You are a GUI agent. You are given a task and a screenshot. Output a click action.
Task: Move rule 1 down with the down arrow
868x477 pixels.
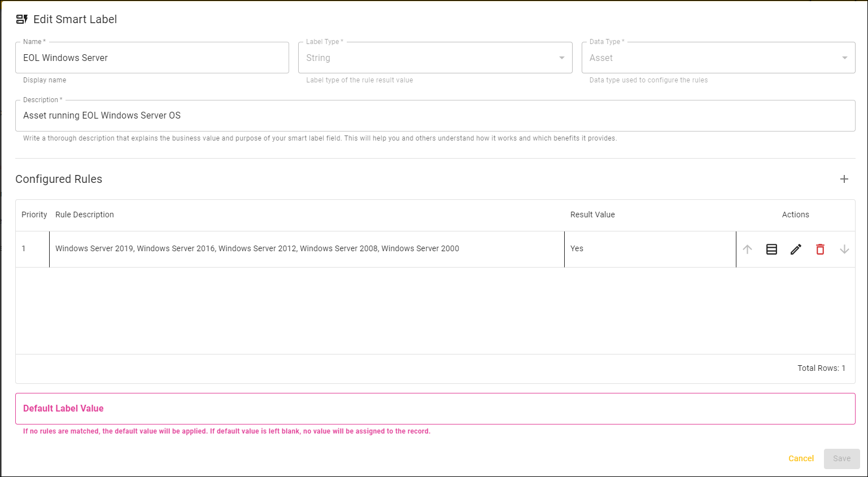pyautogui.click(x=844, y=249)
